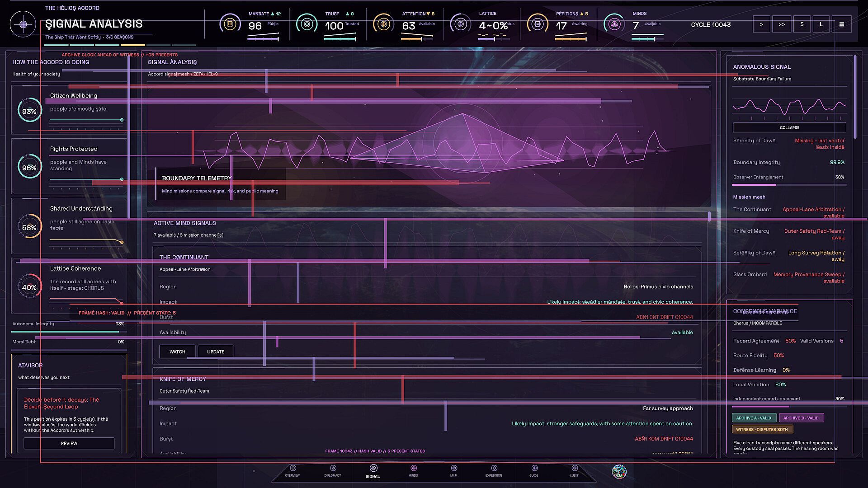This screenshot has height=488, width=868.
Task: Click the "Helios-Primus civic channels" region value
Action: pyautogui.click(x=658, y=286)
